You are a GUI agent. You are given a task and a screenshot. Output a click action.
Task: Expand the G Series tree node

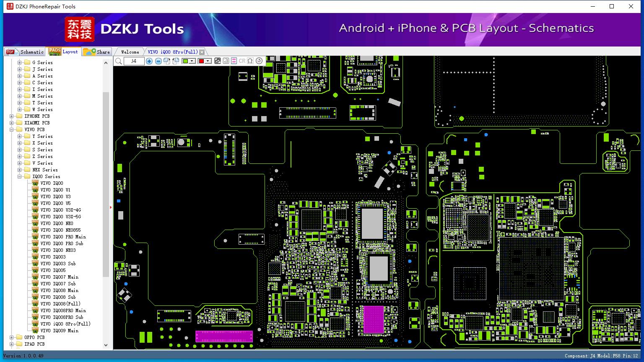tap(19, 62)
